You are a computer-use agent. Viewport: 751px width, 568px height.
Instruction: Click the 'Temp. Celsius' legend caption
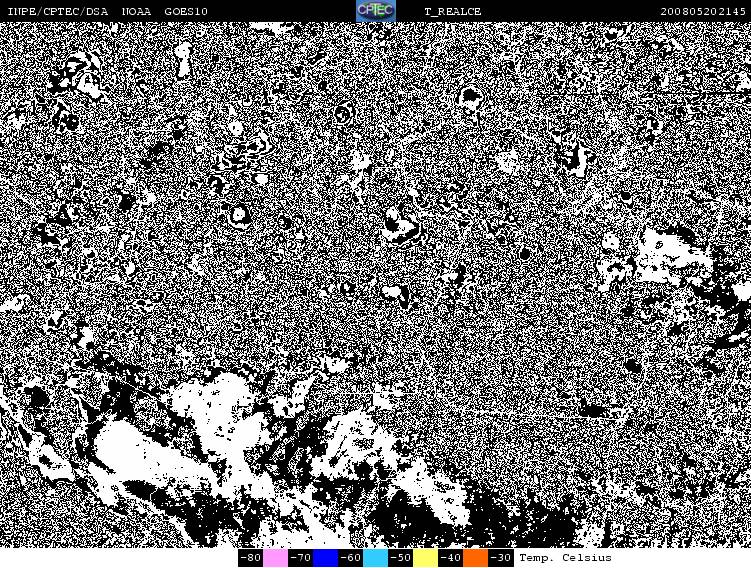coord(565,558)
